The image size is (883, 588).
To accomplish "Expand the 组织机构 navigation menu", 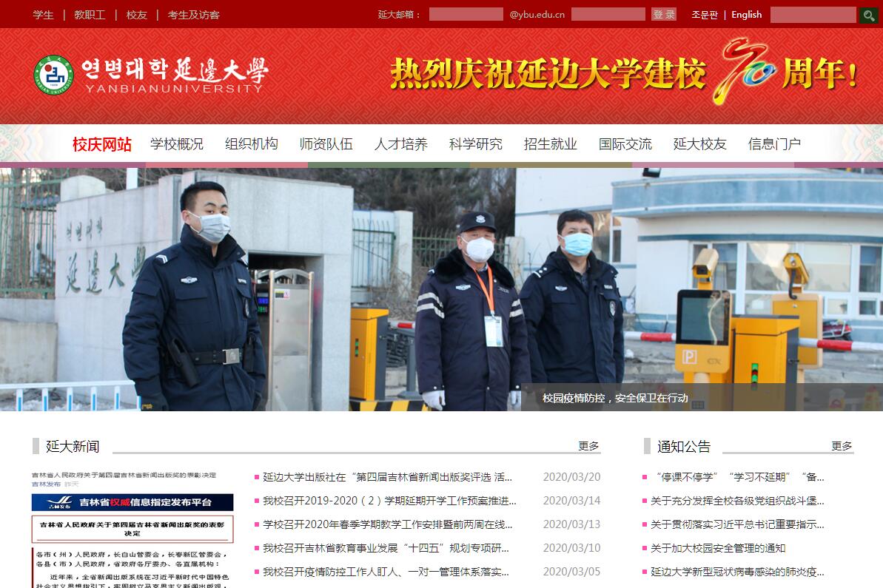I will [x=252, y=144].
